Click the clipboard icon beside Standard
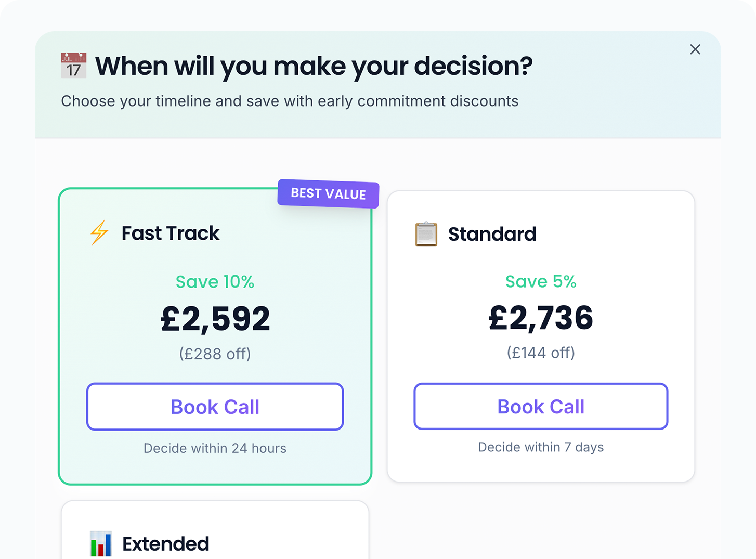 [426, 234]
